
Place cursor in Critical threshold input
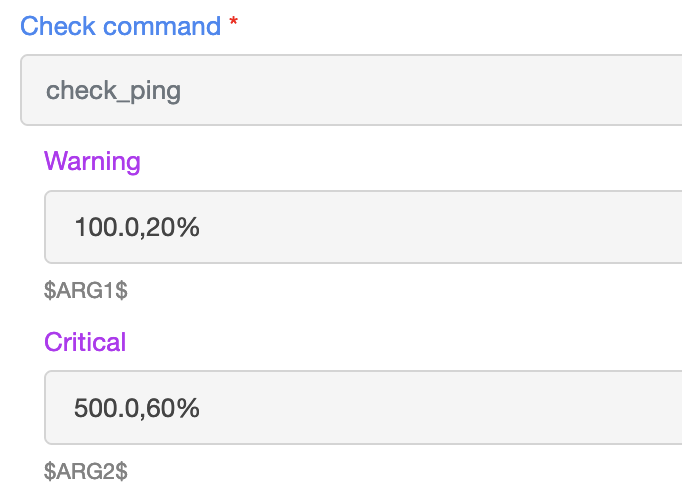(363, 408)
